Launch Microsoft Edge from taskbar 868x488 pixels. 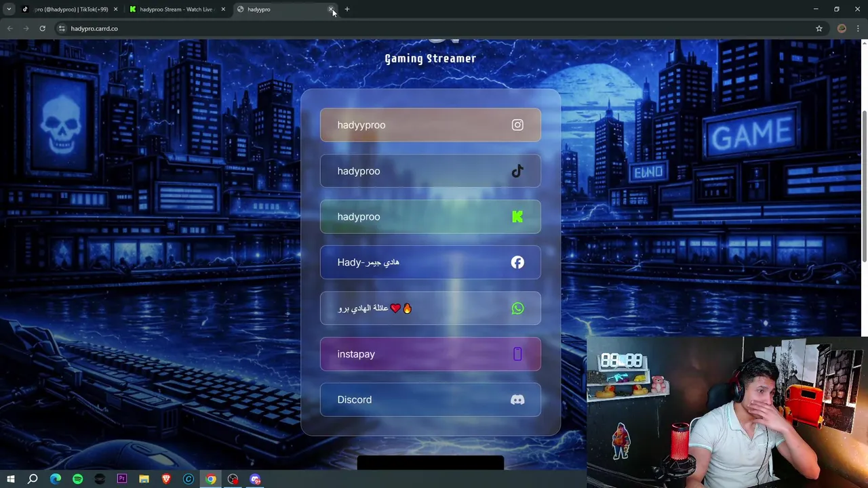coord(56,479)
